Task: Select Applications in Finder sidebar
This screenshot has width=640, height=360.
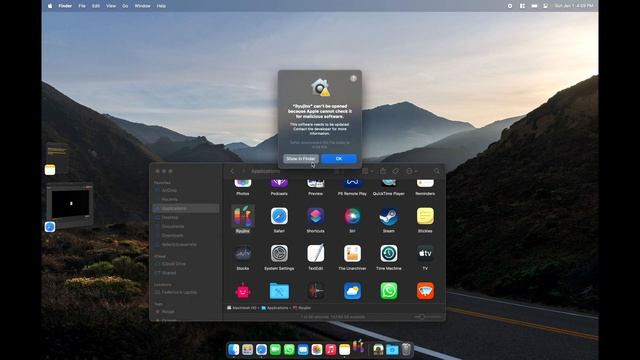Action: (x=186, y=209)
